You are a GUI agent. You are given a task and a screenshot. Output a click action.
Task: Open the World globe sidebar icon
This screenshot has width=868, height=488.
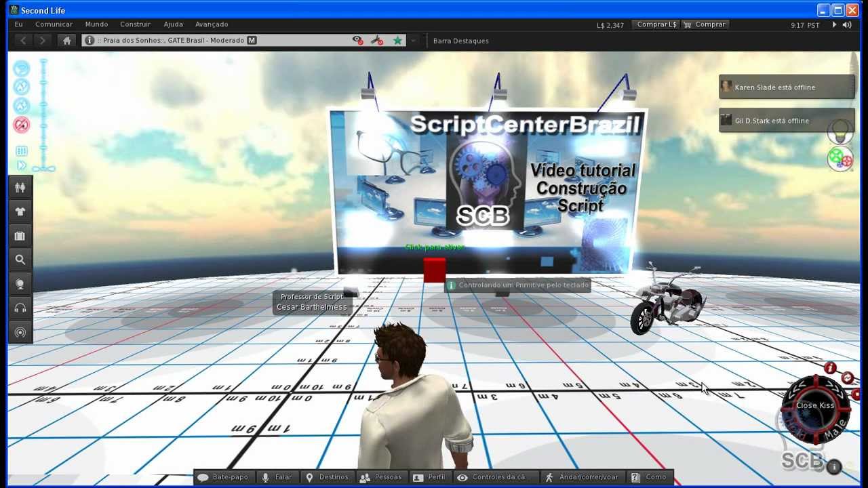tap(20, 284)
